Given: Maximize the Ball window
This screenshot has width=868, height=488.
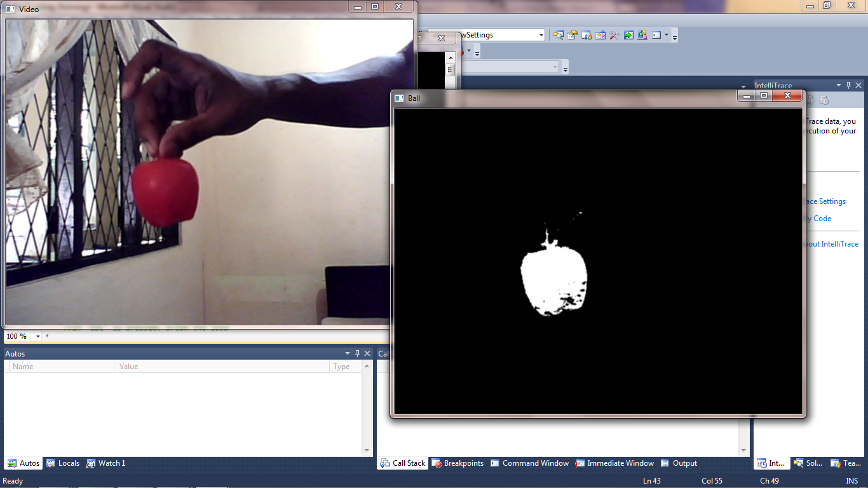Looking at the screenshot, I should pos(764,95).
